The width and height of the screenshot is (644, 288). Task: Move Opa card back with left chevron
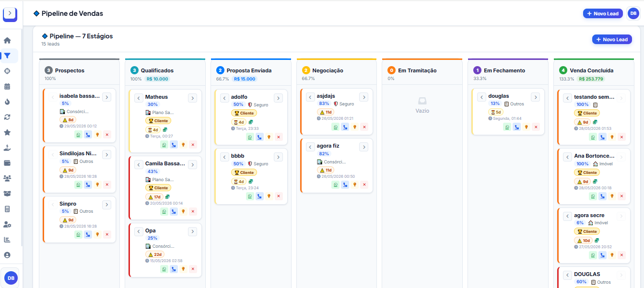pyautogui.click(x=138, y=232)
